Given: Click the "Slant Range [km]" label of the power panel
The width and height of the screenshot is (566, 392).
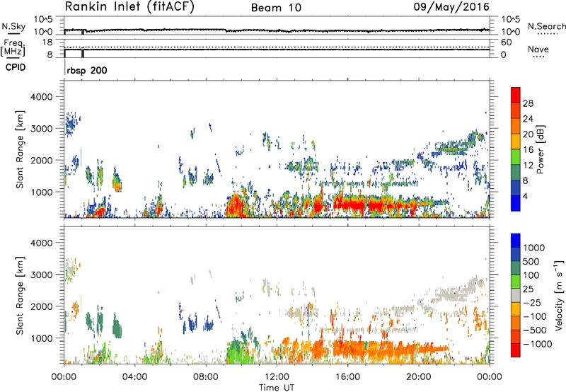Looking at the screenshot, I should click(x=20, y=150).
